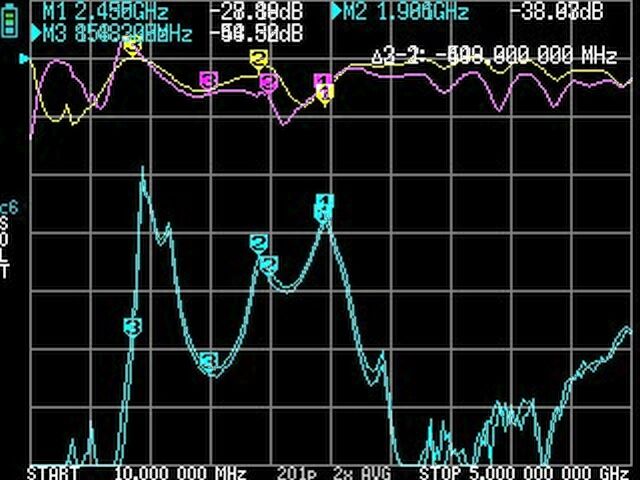Select the delta marker frequency readout

tap(494, 55)
